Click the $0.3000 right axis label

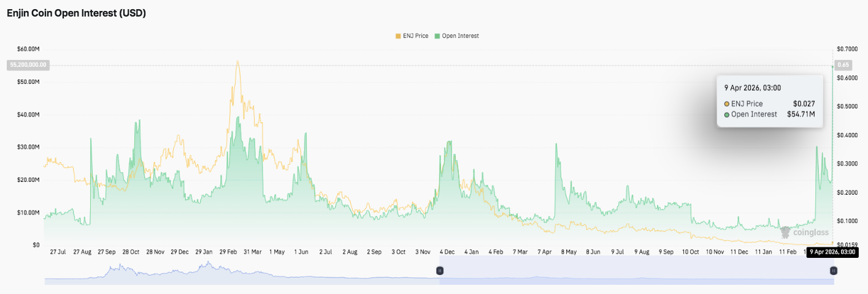click(847, 164)
